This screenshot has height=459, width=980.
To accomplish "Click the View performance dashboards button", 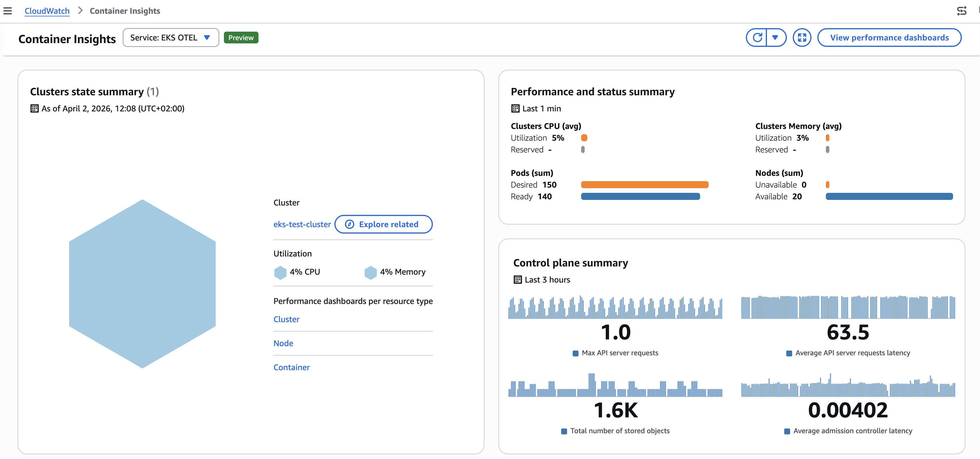I will [889, 37].
